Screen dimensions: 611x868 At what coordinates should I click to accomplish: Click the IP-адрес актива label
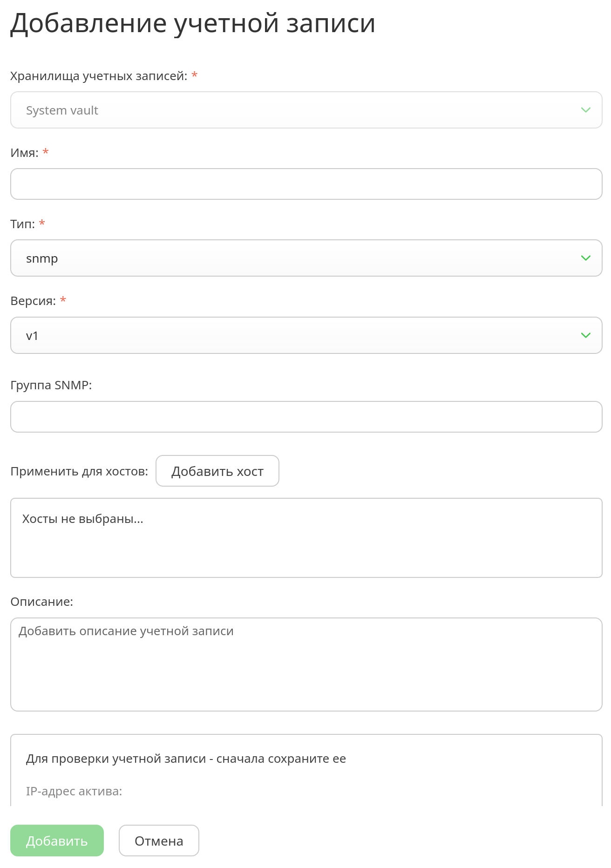74,791
